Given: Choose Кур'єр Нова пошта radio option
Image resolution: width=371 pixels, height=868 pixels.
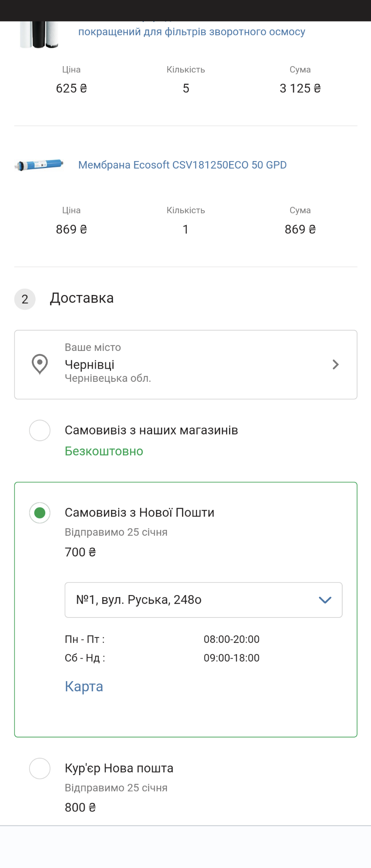Looking at the screenshot, I should click(x=40, y=768).
